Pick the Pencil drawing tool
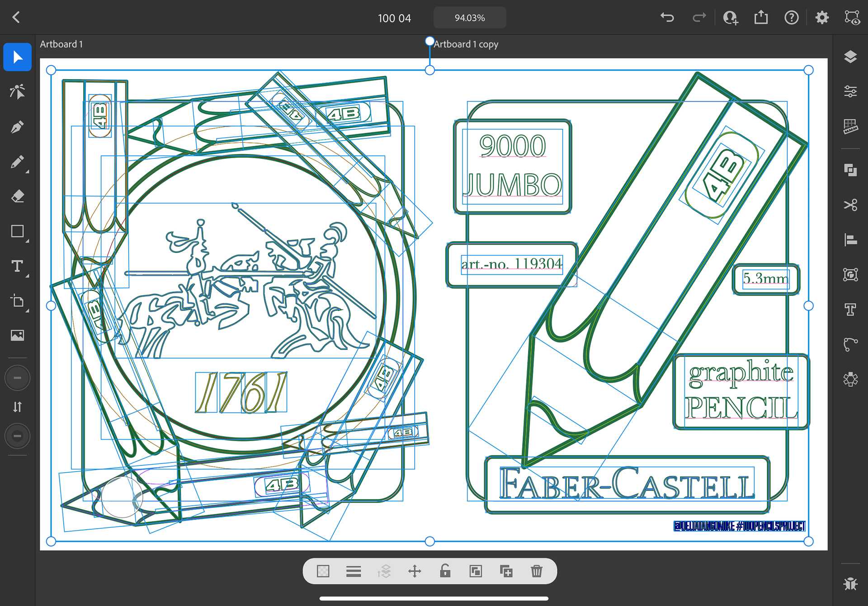This screenshot has height=606, width=868. pyautogui.click(x=17, y=162)
